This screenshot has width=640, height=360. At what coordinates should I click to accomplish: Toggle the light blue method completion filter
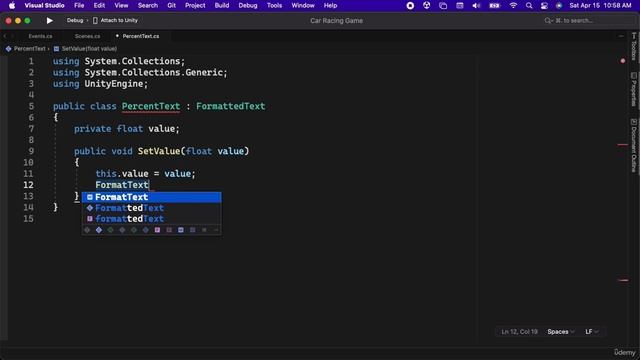[181, 230]
